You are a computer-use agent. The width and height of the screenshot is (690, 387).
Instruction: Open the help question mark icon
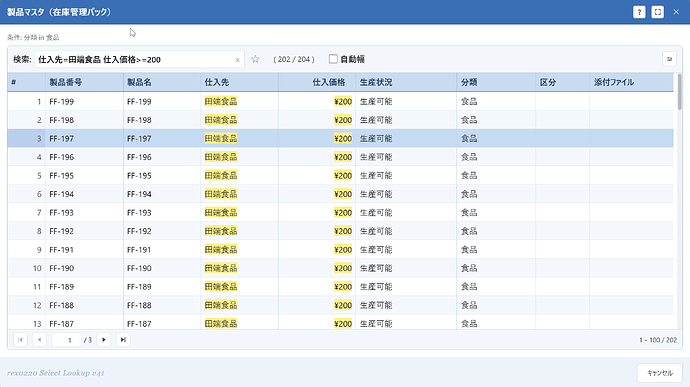[x=639, y=12]
